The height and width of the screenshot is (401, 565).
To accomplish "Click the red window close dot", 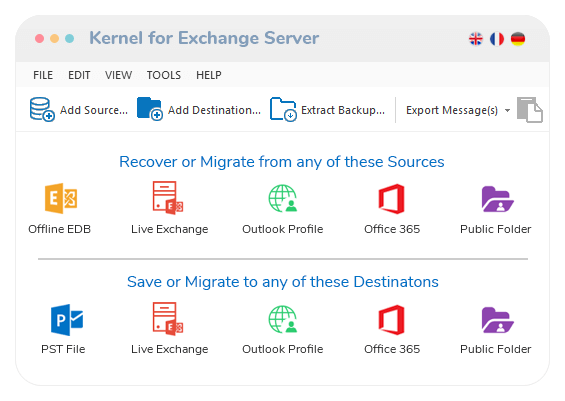I will (x=39, y=39).
